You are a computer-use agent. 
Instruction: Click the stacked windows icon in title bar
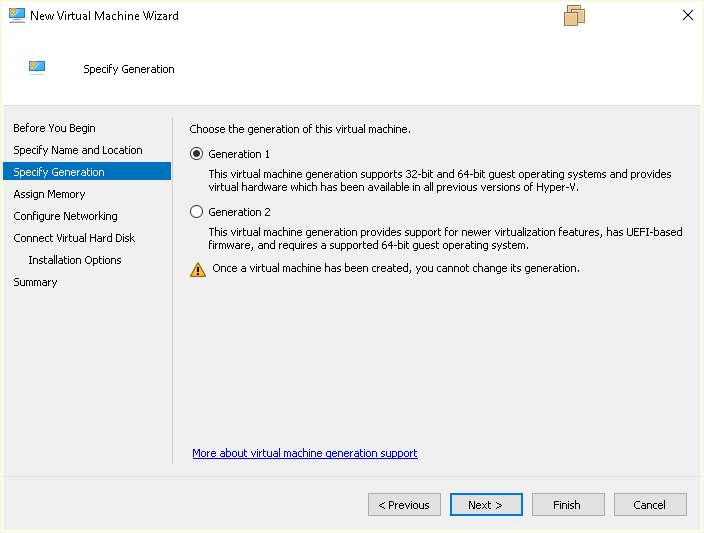tap(574, 16)
